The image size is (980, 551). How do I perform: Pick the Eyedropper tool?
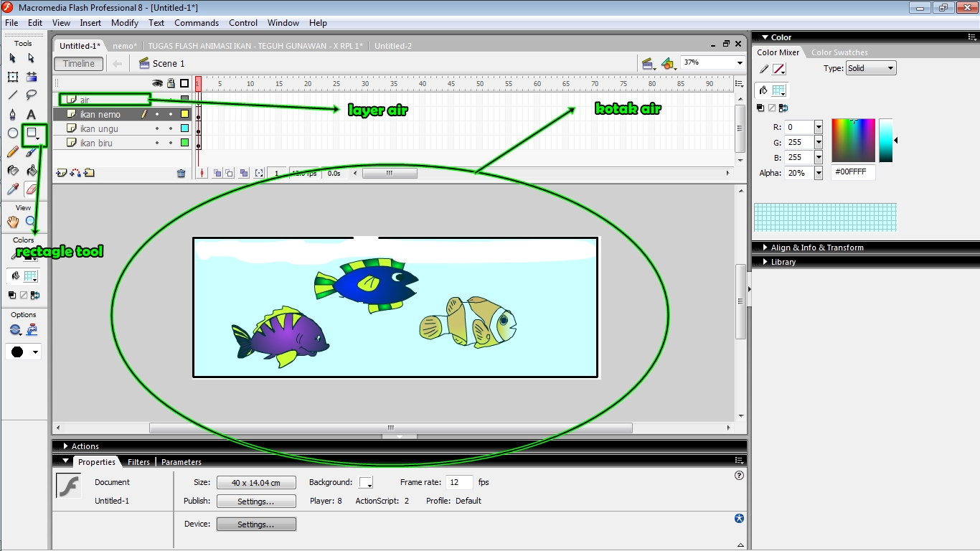13,189
